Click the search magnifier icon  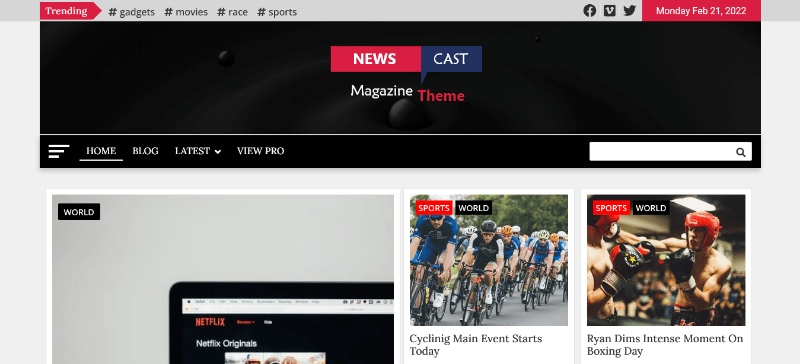(x=740, y=152)
